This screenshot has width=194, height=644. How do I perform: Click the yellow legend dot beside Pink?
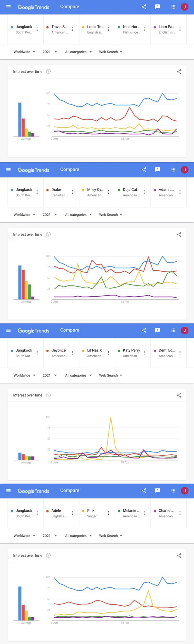83,511
